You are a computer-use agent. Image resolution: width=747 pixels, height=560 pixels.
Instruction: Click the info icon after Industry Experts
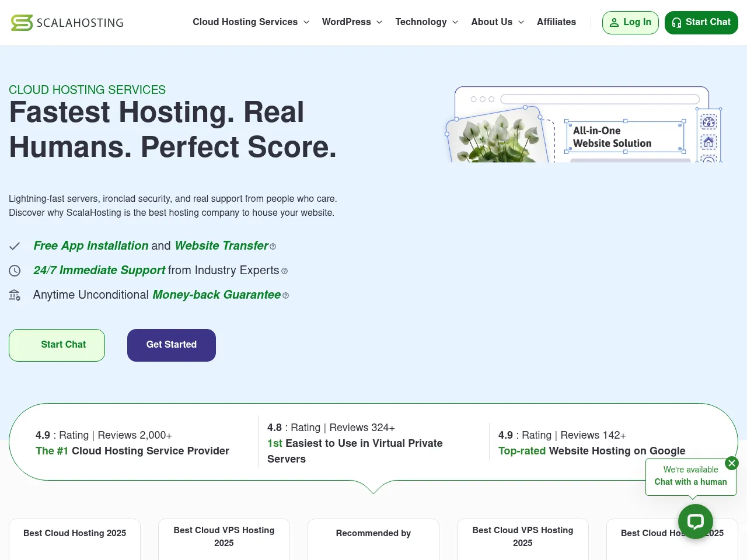tap(284, 271)
